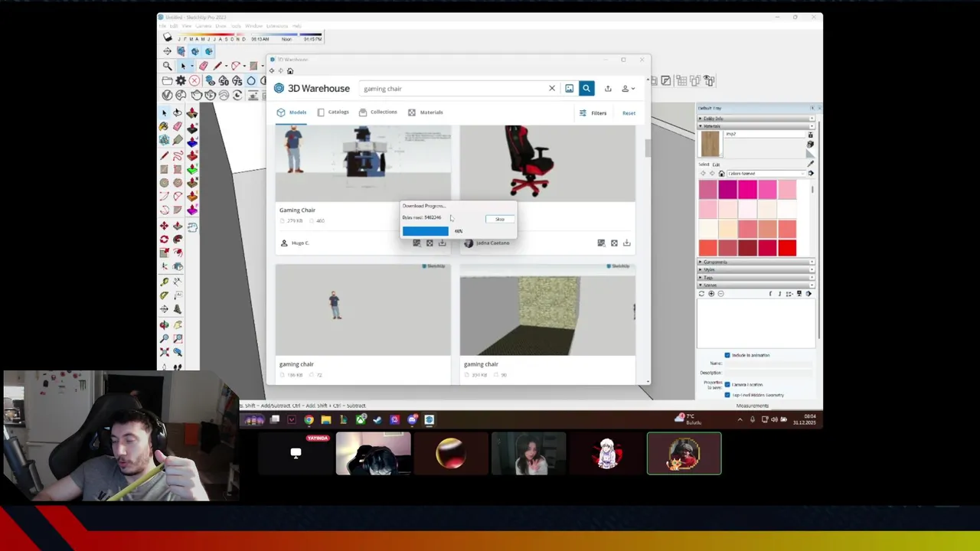980x551 pixels.
Task: Expand the Tags panel
Action: click(756, 277)
